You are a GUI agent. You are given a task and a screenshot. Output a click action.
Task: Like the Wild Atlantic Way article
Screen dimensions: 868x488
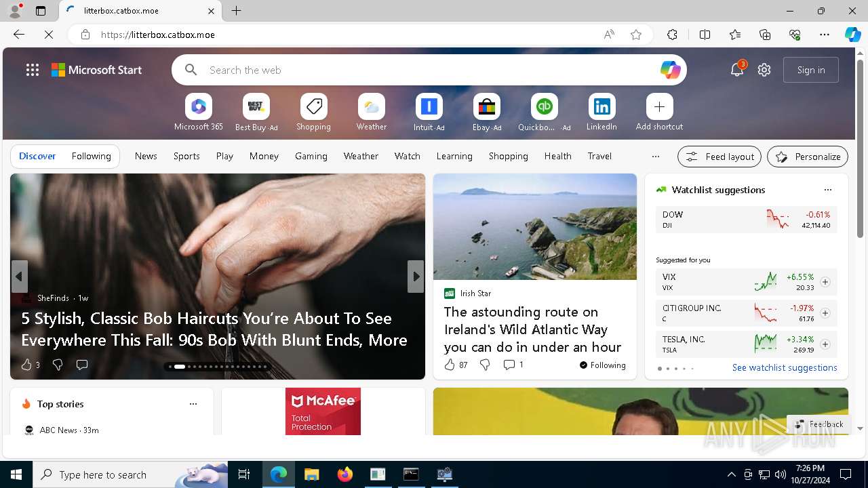[450, 365]
